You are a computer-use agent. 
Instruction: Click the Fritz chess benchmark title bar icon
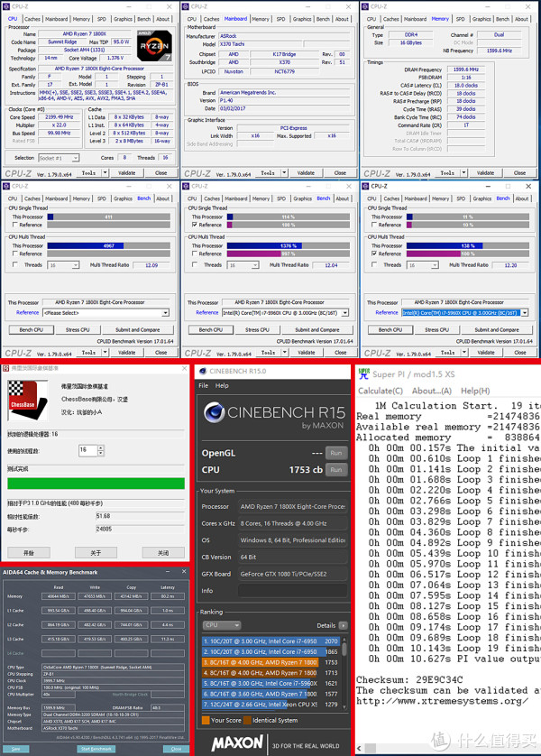5,368
